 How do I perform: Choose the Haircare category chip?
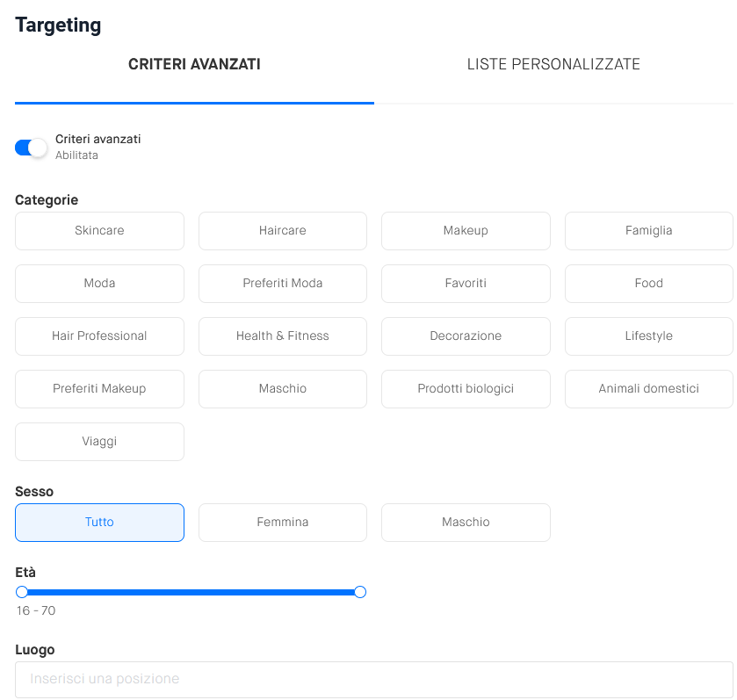[x=283, y=231]
